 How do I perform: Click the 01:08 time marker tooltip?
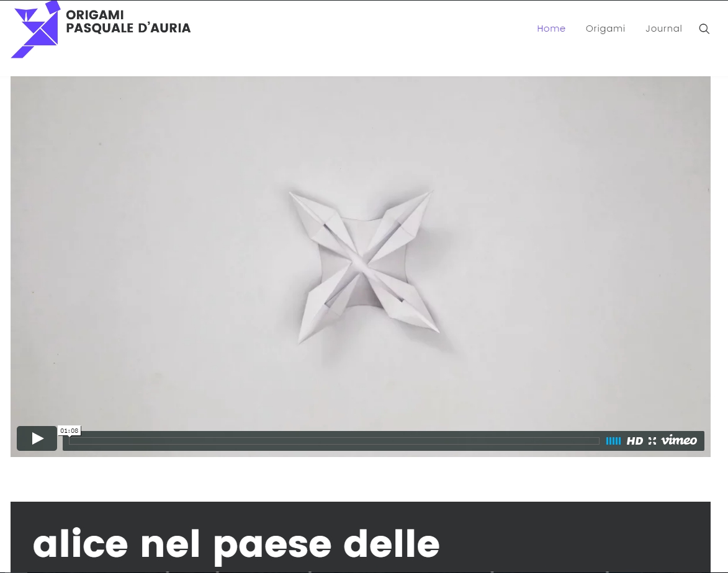point(69,430)
